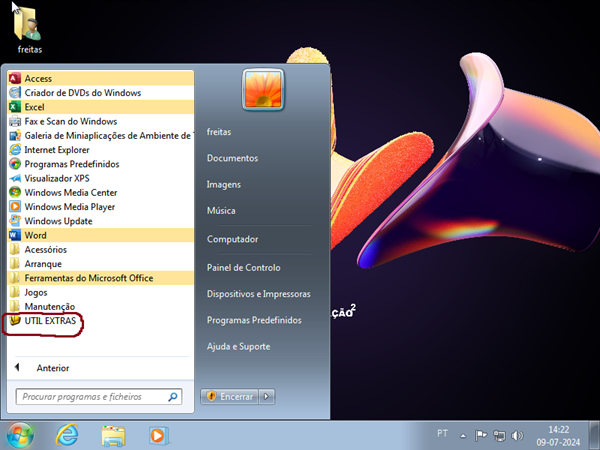Expand the Arranque folder
The height and width of the screenshot is (450, 600).
(x=101, y=264)
